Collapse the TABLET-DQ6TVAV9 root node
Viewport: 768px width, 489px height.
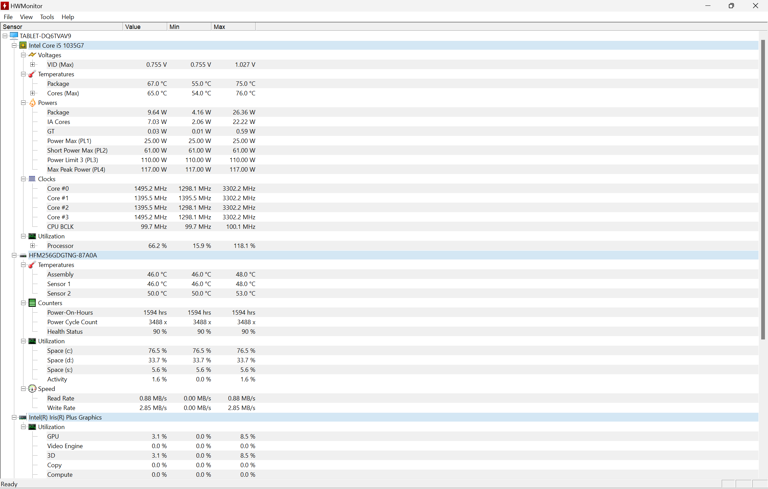coord(5,36)
